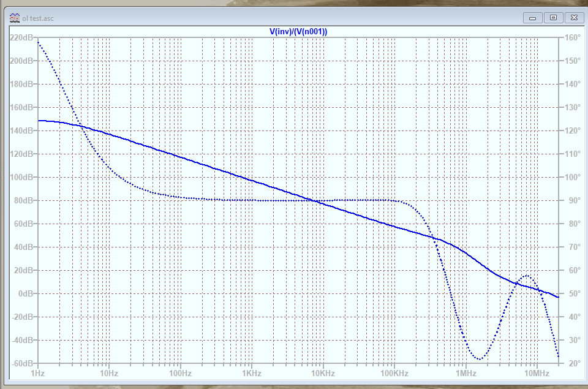
Task: Click the 100KHz frequency axis label
Action: pyautogui.click(x=394, y=373)
